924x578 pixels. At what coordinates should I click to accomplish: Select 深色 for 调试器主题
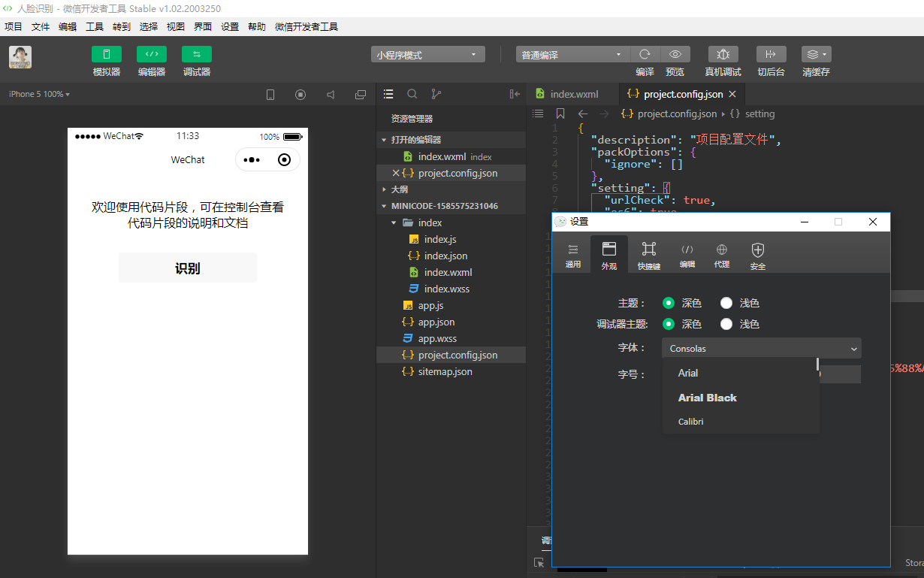coord(669,324)
